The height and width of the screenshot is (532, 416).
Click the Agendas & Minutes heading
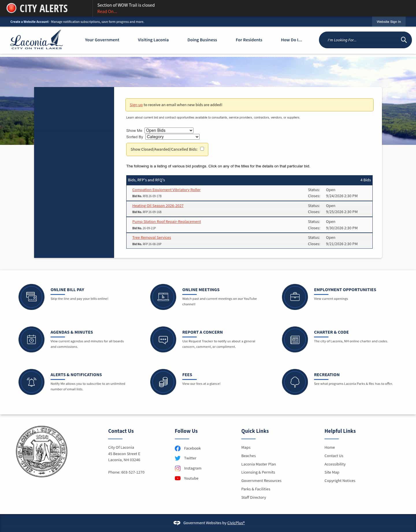coord(72,332)
